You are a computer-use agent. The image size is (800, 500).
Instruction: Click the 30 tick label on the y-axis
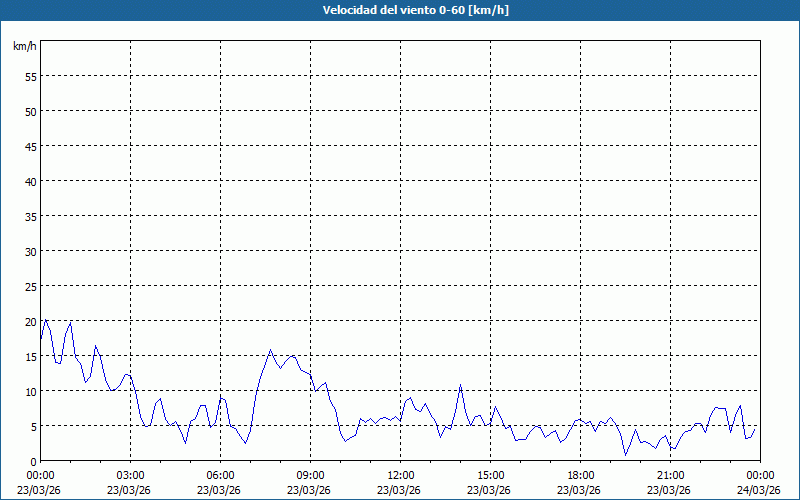[x=30, y=251]
